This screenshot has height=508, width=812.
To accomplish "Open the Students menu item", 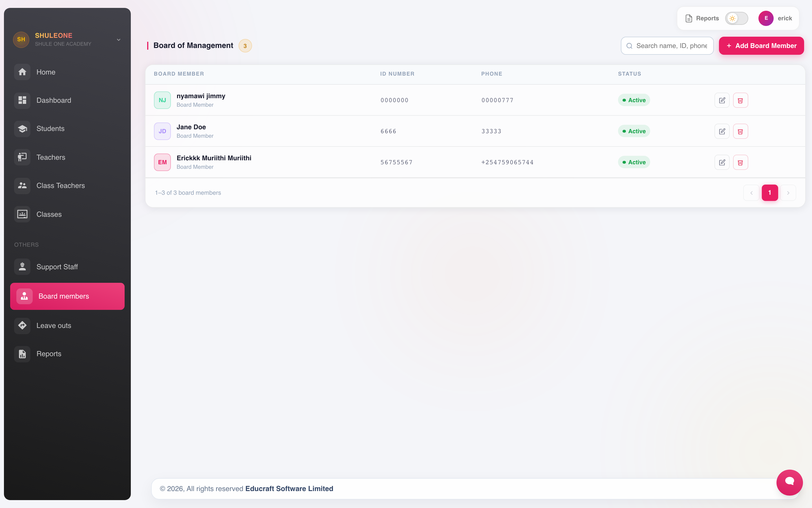I will pos(67,129).
